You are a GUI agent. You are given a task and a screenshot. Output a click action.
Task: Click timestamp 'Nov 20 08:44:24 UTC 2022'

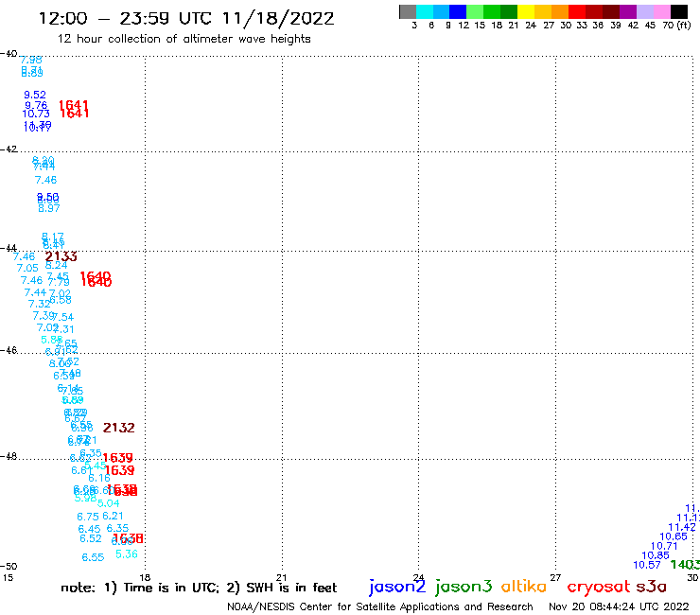[619, 606]
